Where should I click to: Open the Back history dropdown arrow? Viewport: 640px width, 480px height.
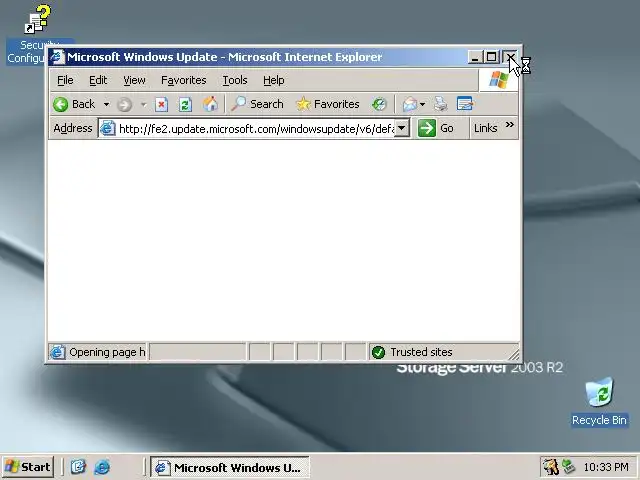click(106, 104)
